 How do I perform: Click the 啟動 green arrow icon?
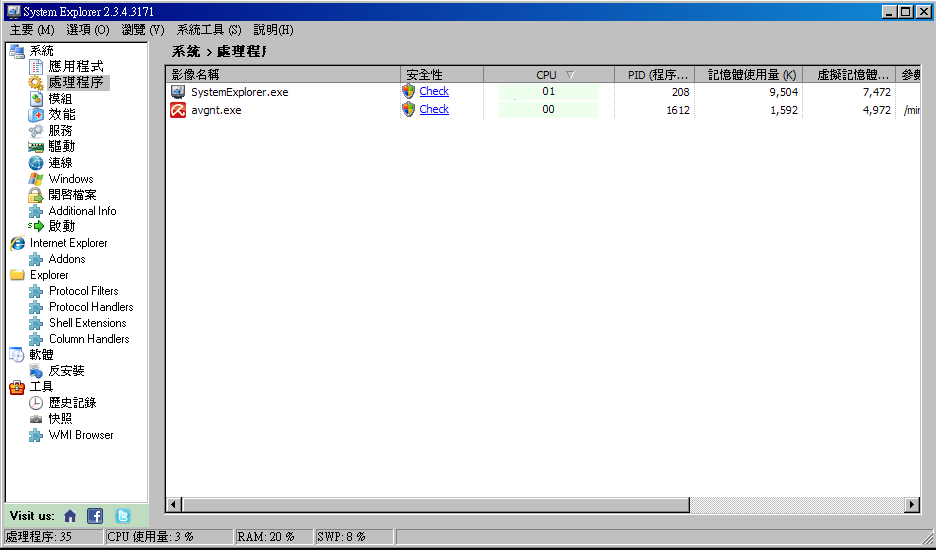(36, 226)
